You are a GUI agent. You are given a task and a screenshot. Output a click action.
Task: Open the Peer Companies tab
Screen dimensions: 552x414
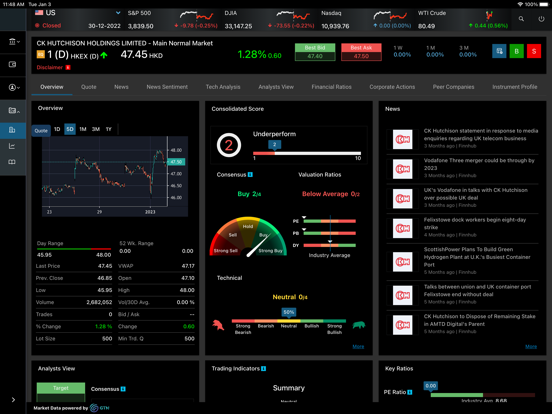tap(453, 87)
